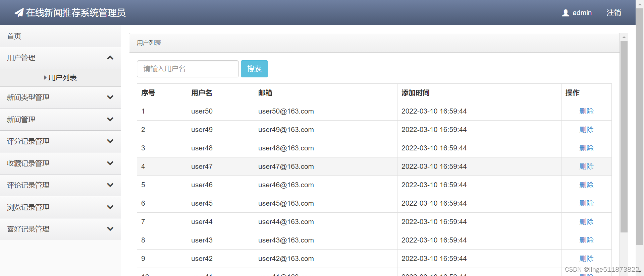
Task: Delete user50 with 删除 link
Action: (x=586, y=111)
